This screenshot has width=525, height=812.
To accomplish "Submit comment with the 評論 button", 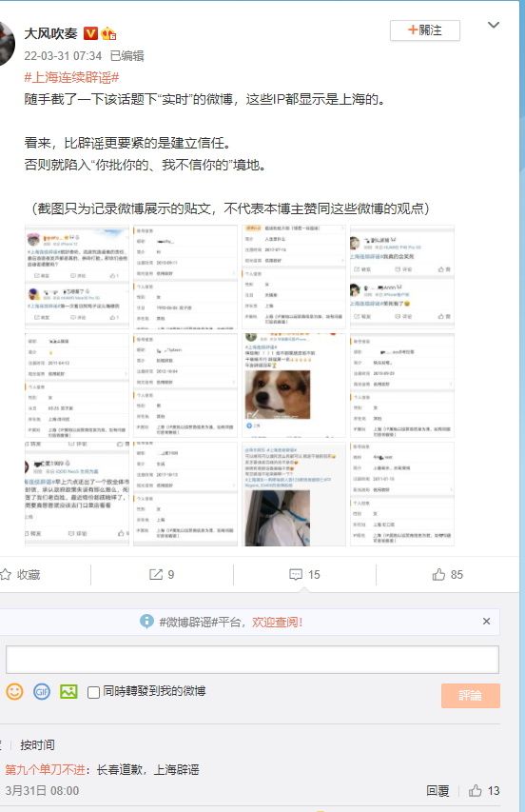I will [470, 696].
